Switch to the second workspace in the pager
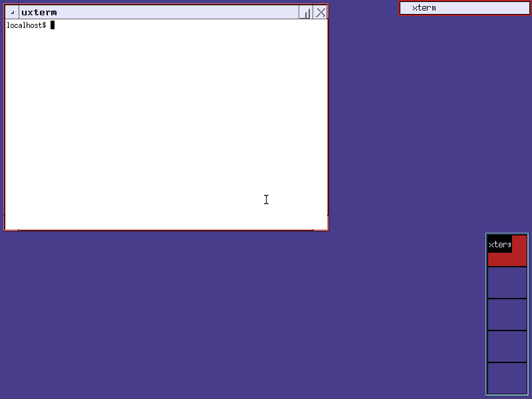Screen dimensions: 532x399 coord(507,281)
